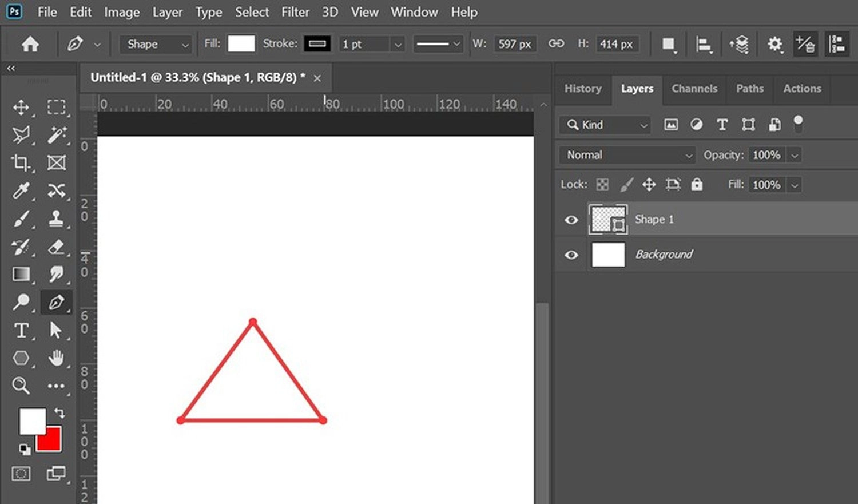The height and width of the screenshot is (504, 858).
Task: Select the Dodge tool
Action: (21, 302)
